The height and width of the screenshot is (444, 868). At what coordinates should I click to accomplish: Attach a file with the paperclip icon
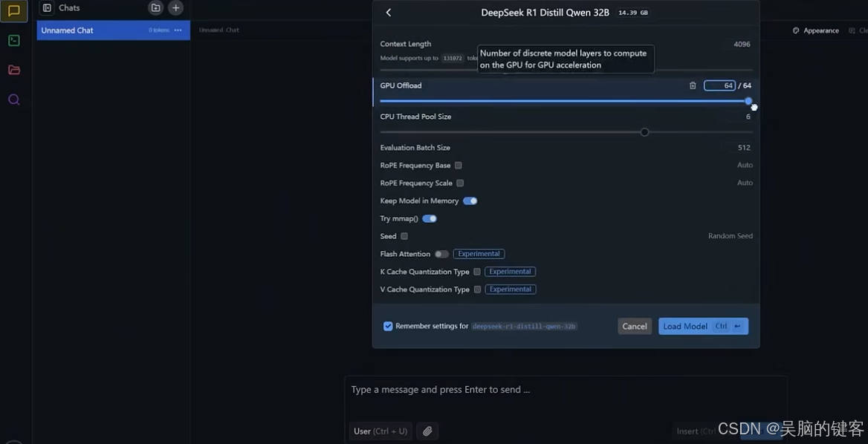pos(427,431)
